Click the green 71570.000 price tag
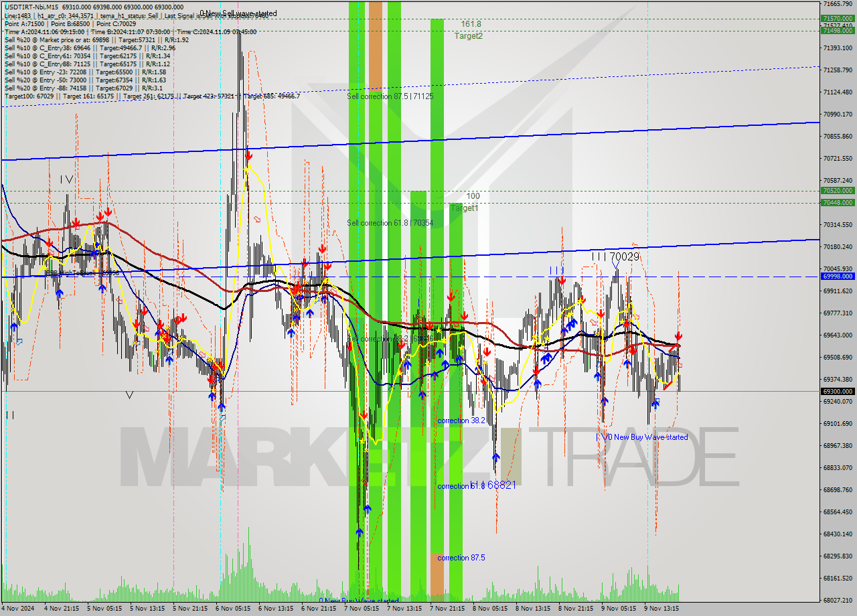 [x=838, y=19]
